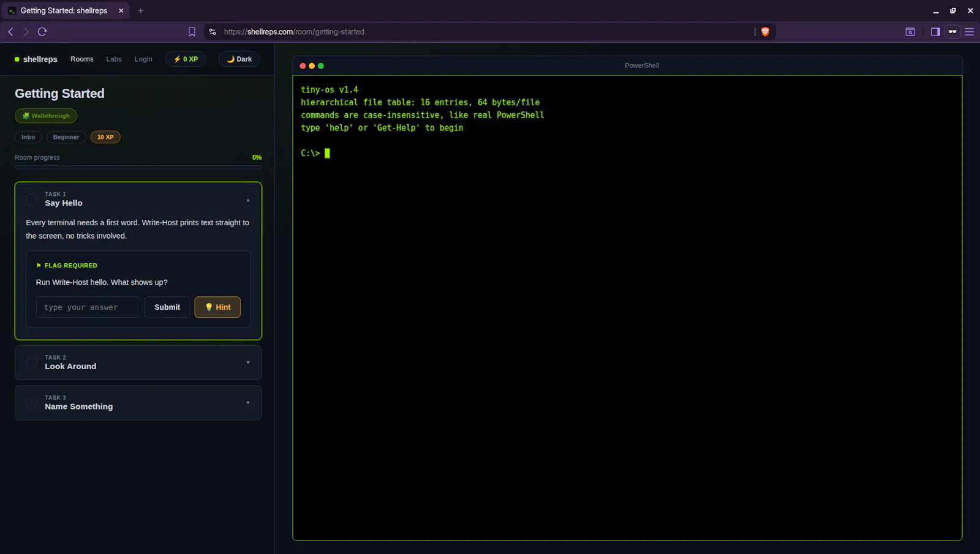Click 'Run Write-Host hello. What shows up?' text
980x554 pixels.
(x=102, y=282)
